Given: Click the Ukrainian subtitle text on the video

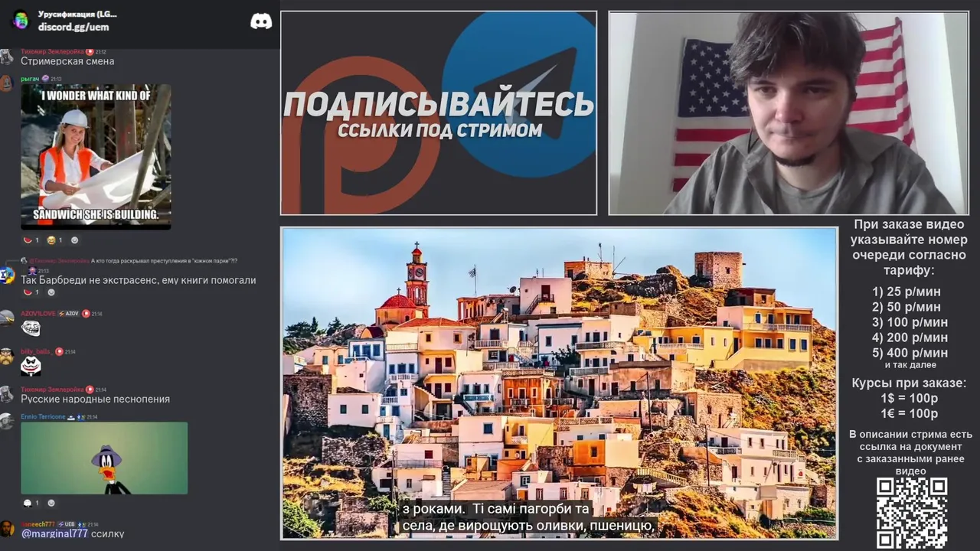Looking at the screenshot, I should click(528, 518).
